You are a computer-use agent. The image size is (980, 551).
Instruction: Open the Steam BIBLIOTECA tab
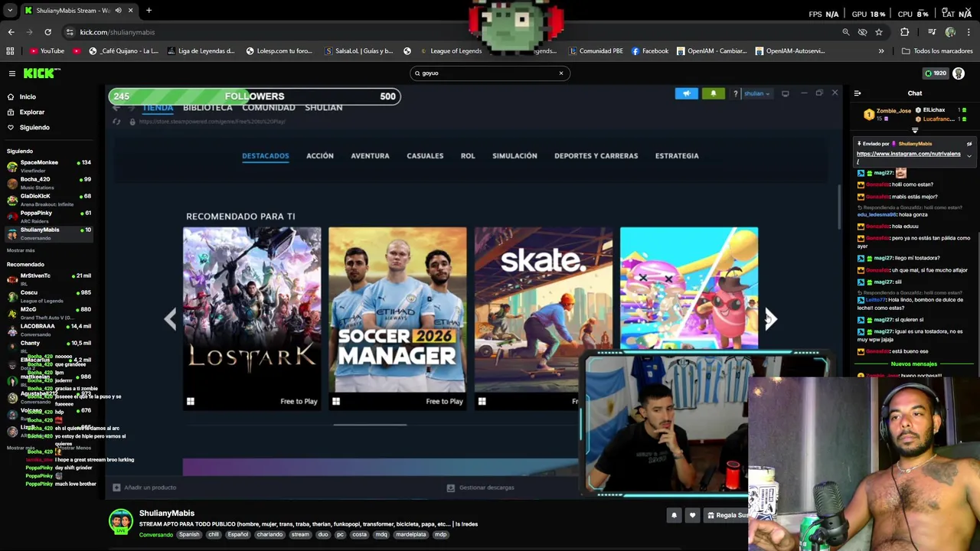[207, 108]
